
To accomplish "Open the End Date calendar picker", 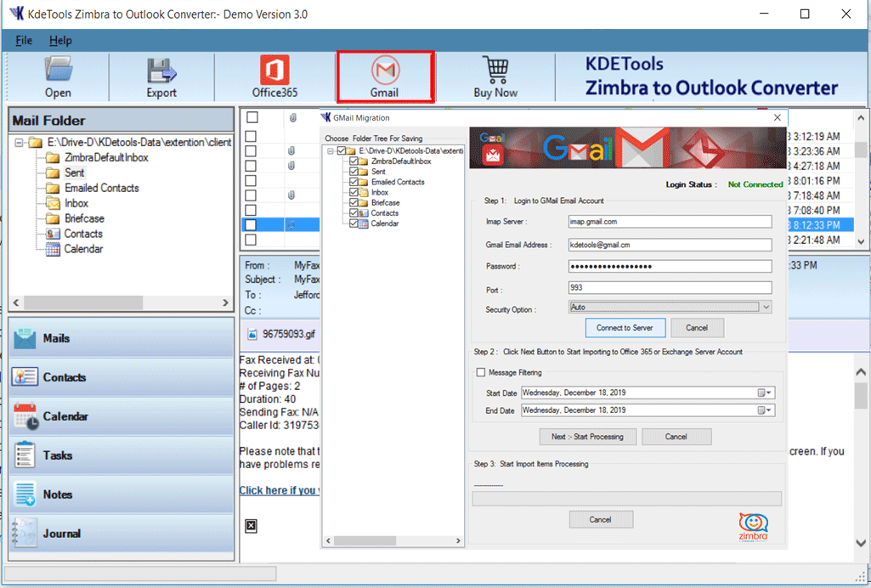I will coord(765,410).
